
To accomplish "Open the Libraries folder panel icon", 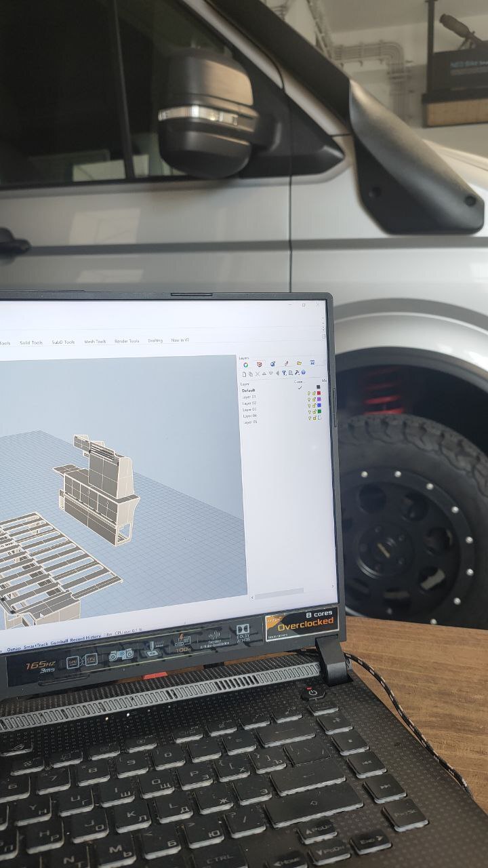I will (x=299, y=364).
